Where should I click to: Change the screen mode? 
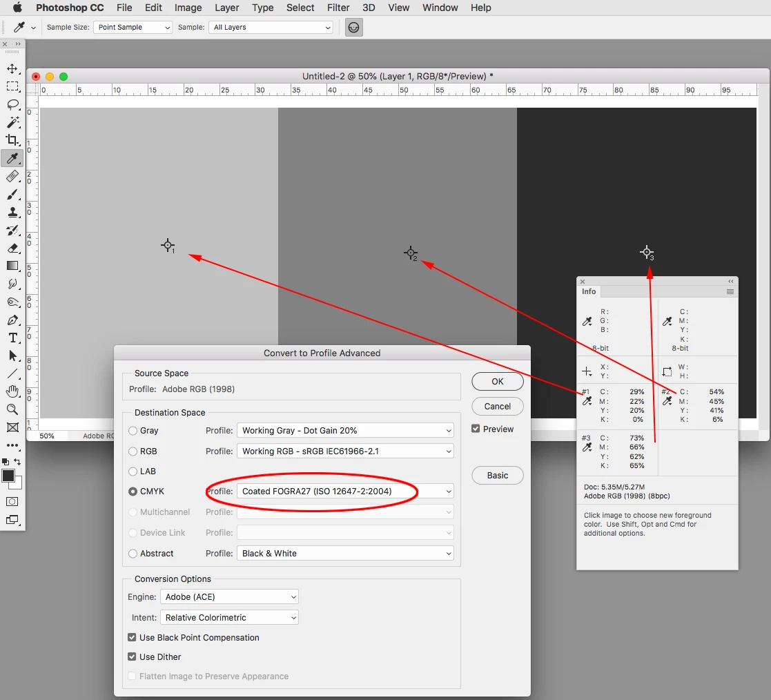pyautogui.click(x=12, y=520)
